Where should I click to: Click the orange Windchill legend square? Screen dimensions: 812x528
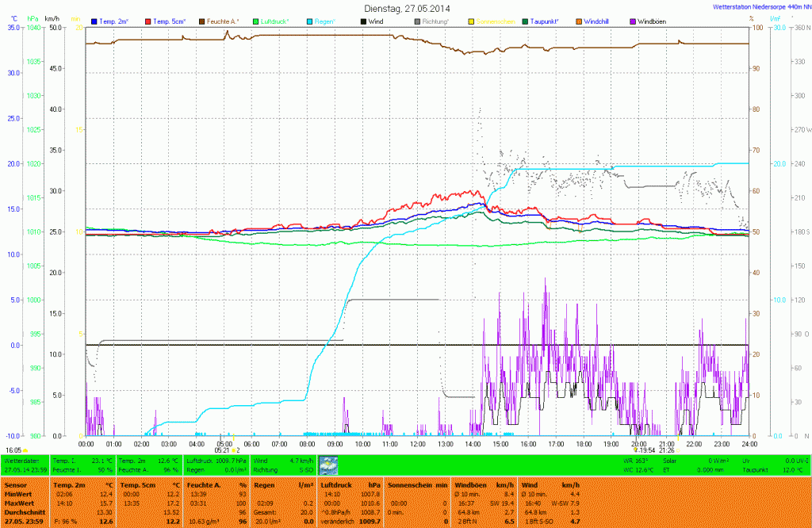coord(578,21)
